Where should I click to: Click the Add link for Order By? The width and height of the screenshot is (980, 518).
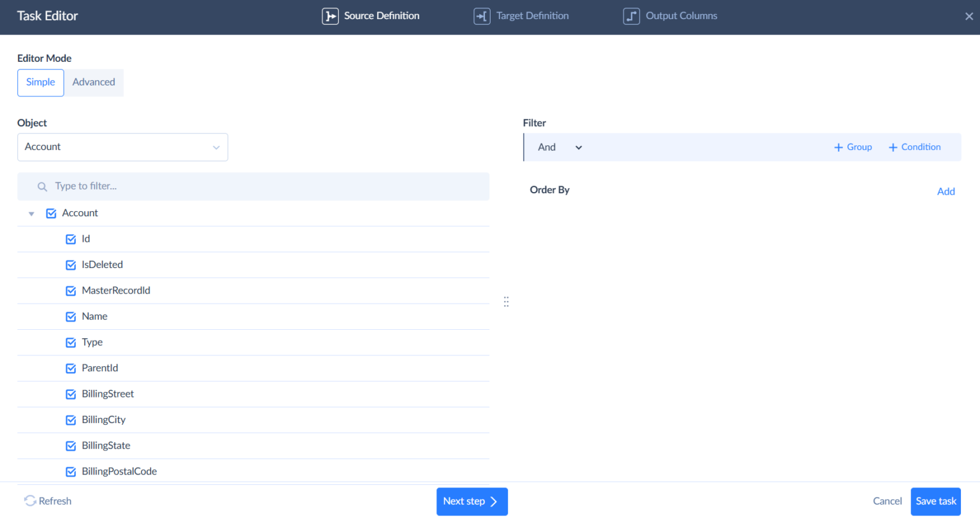tap(946, 191)
